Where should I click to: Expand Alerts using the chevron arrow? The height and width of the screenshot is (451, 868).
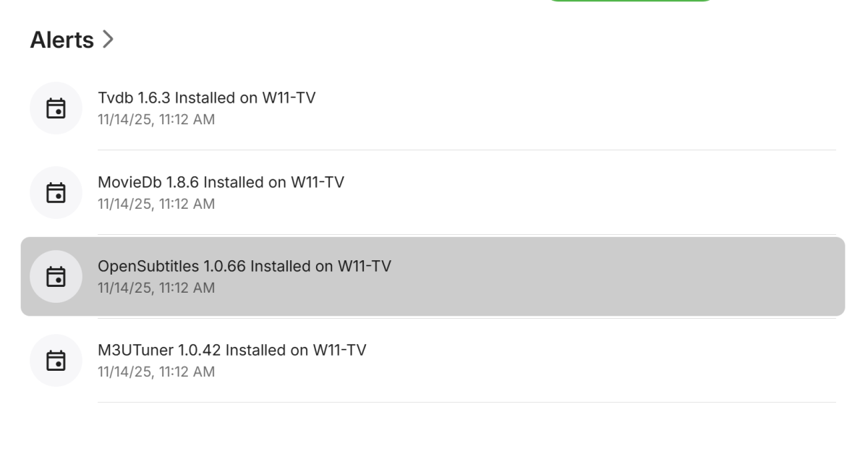(108, 40)
